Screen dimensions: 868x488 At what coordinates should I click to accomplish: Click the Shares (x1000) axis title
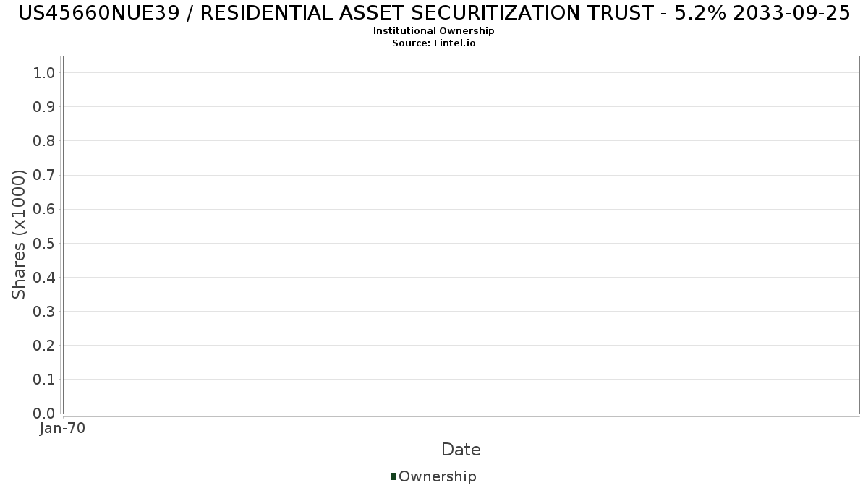coord(19,234)
